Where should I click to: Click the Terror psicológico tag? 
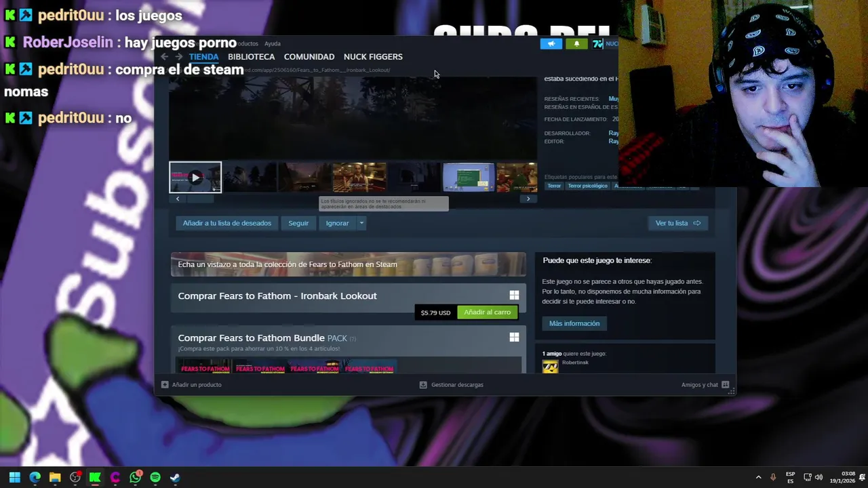[587, 186]
